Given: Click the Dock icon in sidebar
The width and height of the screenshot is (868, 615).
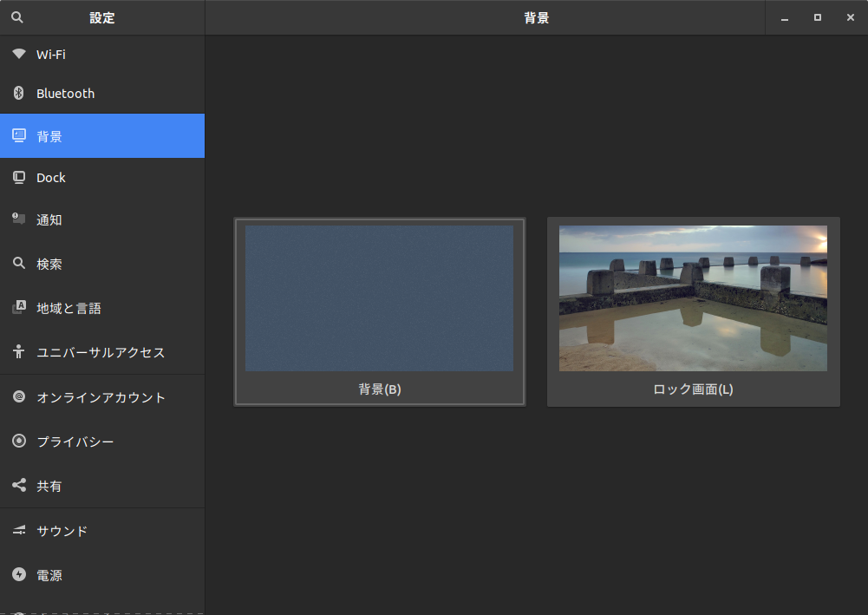Looking at the screenshot, I should point(19,177).
